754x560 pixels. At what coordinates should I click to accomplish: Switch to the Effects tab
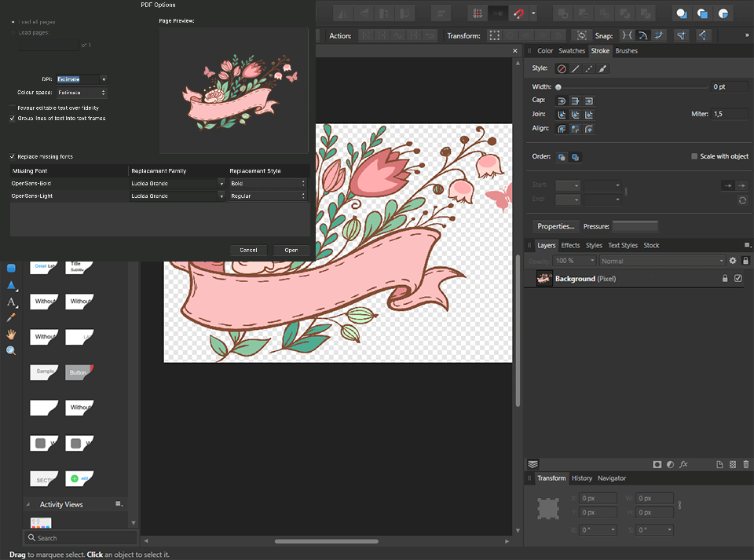(570, 245)
